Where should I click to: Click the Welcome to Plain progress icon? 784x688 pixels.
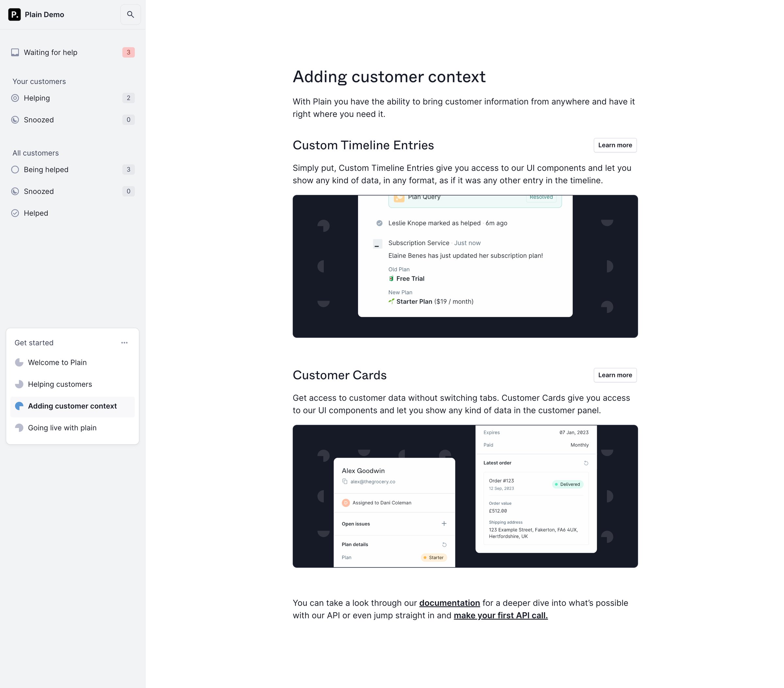tap(19, 362)
